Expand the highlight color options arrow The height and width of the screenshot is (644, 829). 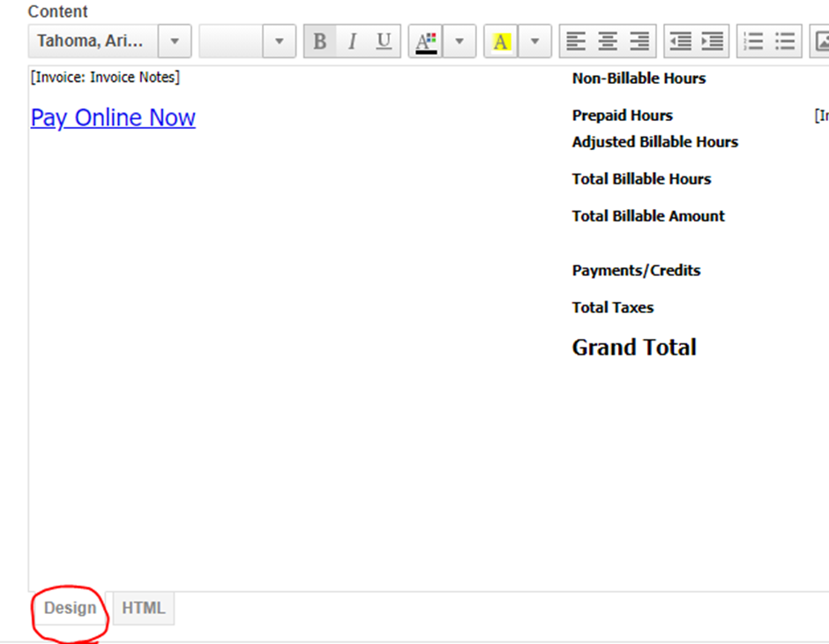coord(533,41)
